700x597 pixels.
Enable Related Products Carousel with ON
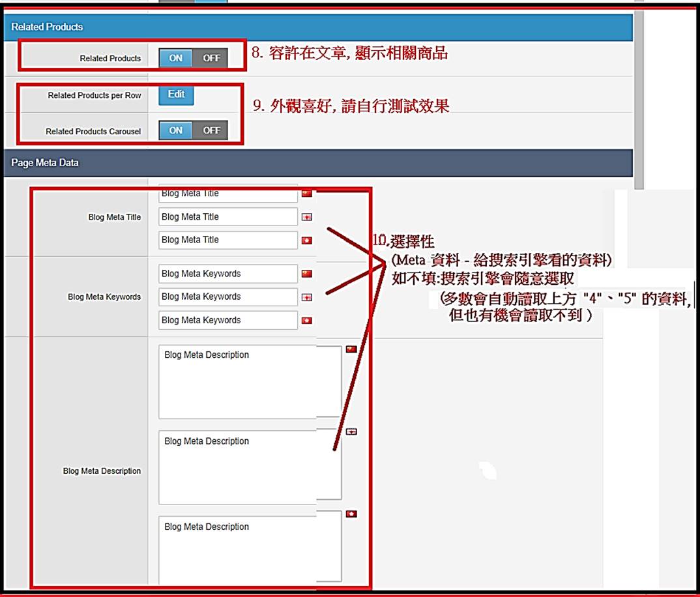[176, 130]
